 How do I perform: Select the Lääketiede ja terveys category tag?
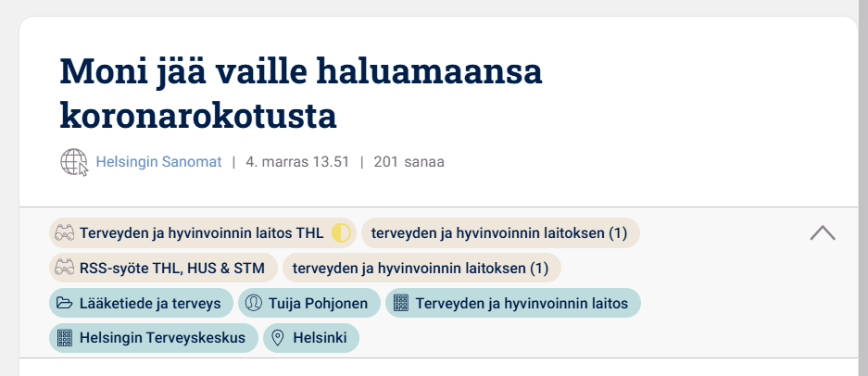[x=150, y=303]
